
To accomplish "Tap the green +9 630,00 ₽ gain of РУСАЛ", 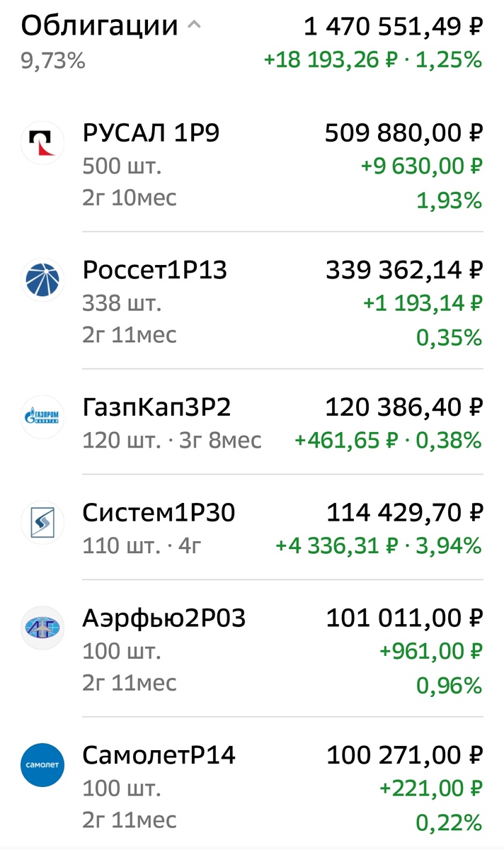I will 422,166.
